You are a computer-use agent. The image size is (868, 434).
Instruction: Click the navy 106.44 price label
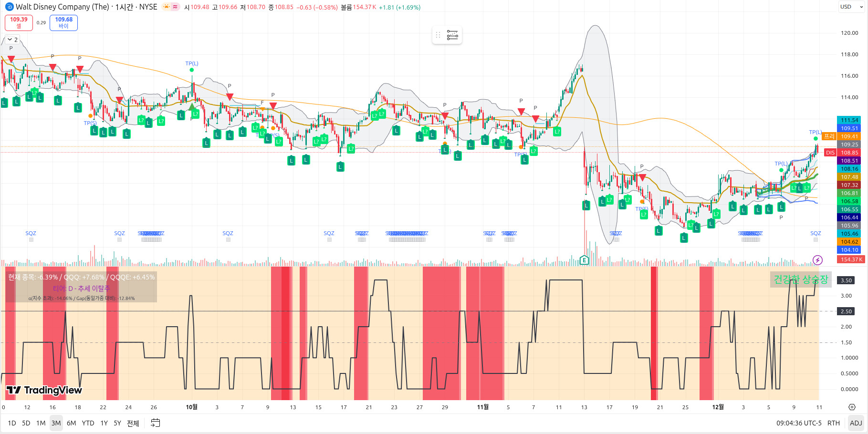849,217
